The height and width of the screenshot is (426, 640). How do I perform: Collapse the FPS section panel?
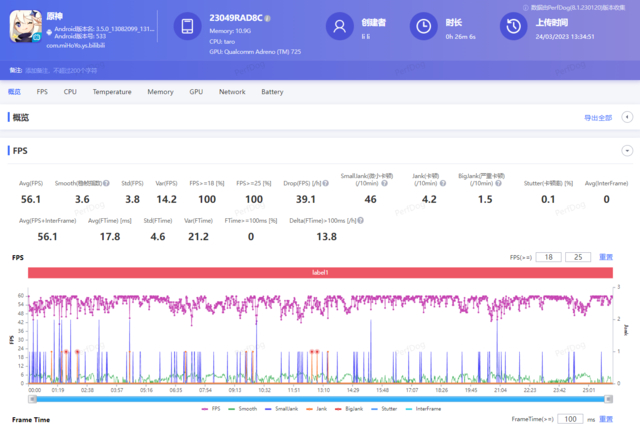(x=627, y=150)
